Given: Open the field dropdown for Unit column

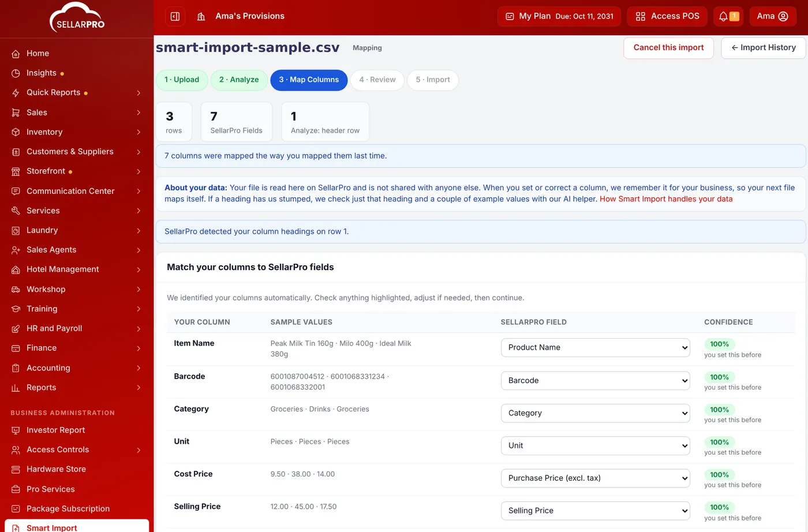Looking at the screenshot, I should (x=595, y=445).
